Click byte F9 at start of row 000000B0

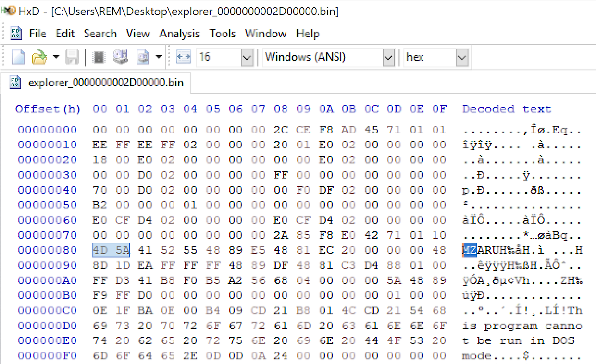click(100, 295)
